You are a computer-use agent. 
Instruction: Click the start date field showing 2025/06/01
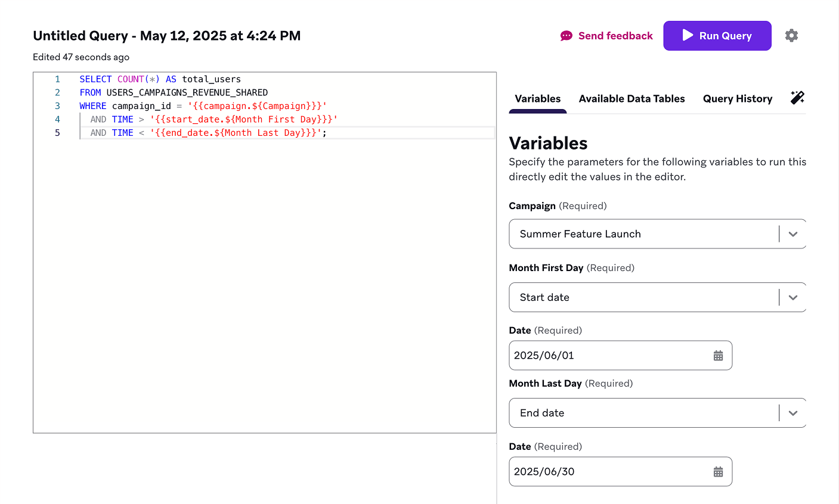608,355
